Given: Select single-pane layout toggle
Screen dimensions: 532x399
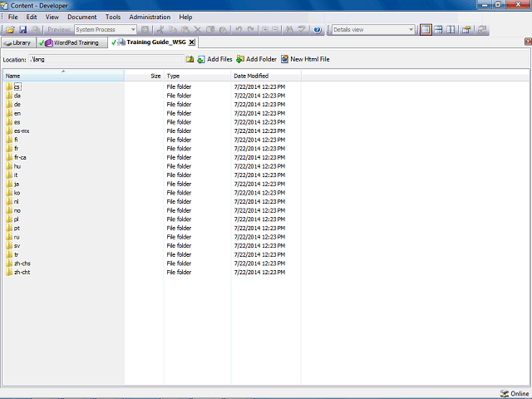Looking at the screenshot, I should (426, 30).
